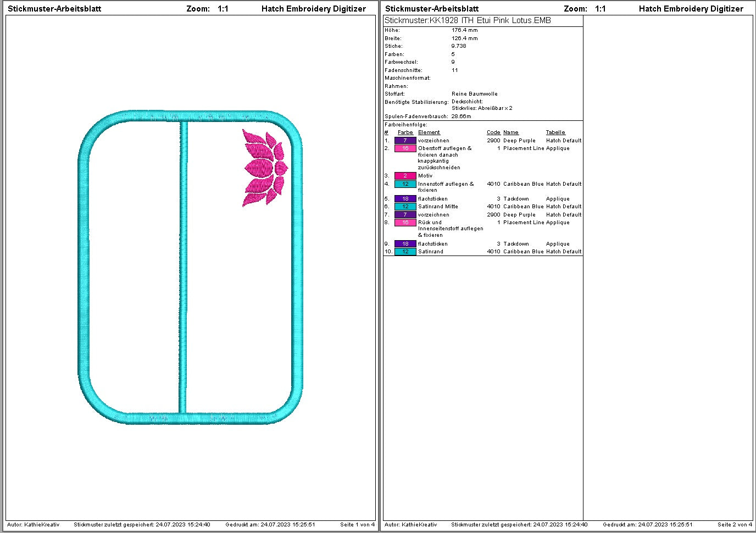The width and height of the screenshot is (756, 533).
Task: Click the Tabelle column header
Action: (555, 132)
